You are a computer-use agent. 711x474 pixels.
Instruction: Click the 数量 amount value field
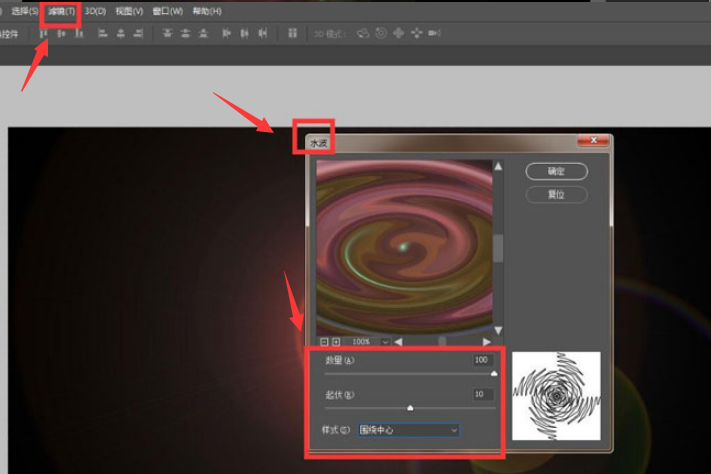(x=483, y=360)
